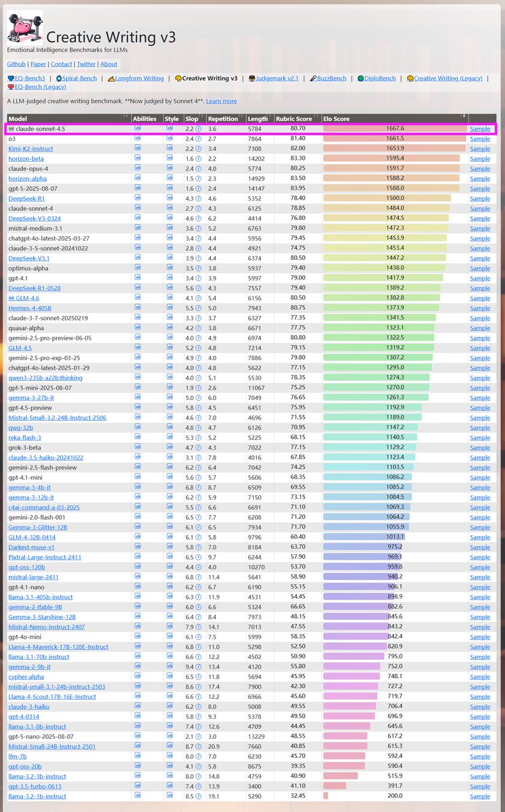Image resolution: width=505 pixels, height=812 pixels.
Task: Switch to Longform Writing tab
Action: tap(135, 78)
